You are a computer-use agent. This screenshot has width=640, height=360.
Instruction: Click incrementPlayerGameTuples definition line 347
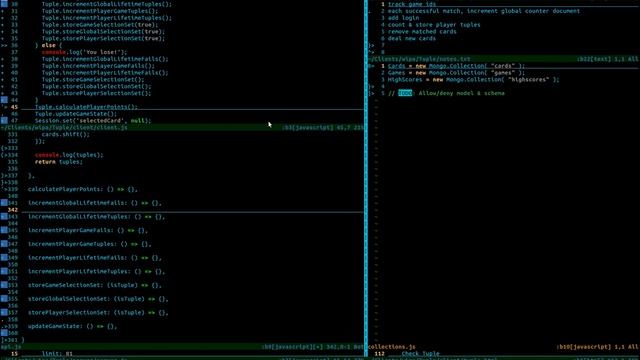coord(90,244)
